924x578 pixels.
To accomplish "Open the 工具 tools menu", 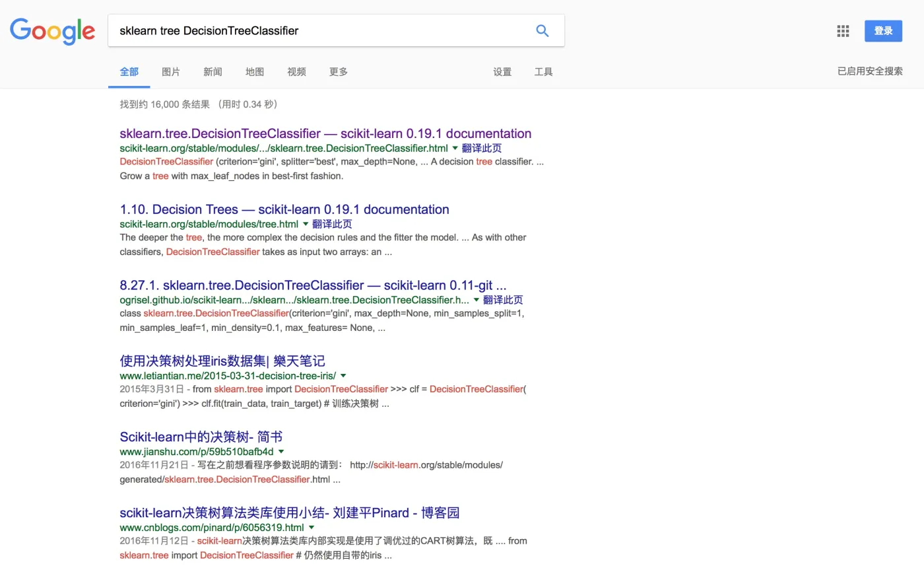I will pos(543,72).
